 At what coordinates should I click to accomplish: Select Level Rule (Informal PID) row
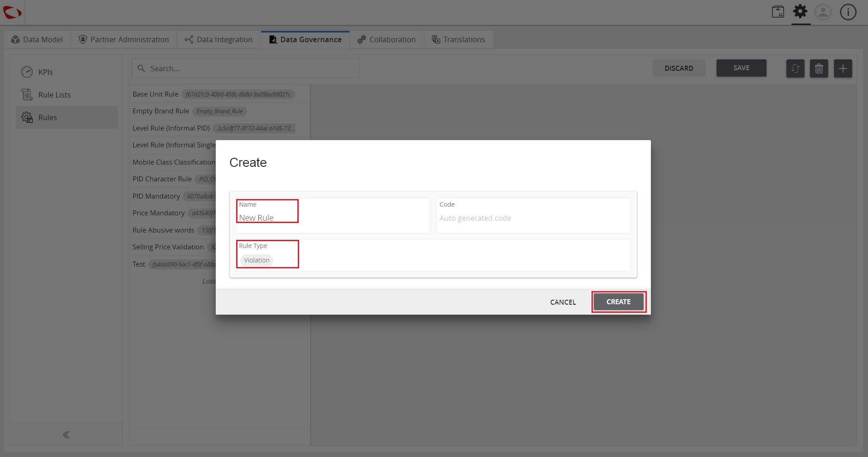pos(219,128)
